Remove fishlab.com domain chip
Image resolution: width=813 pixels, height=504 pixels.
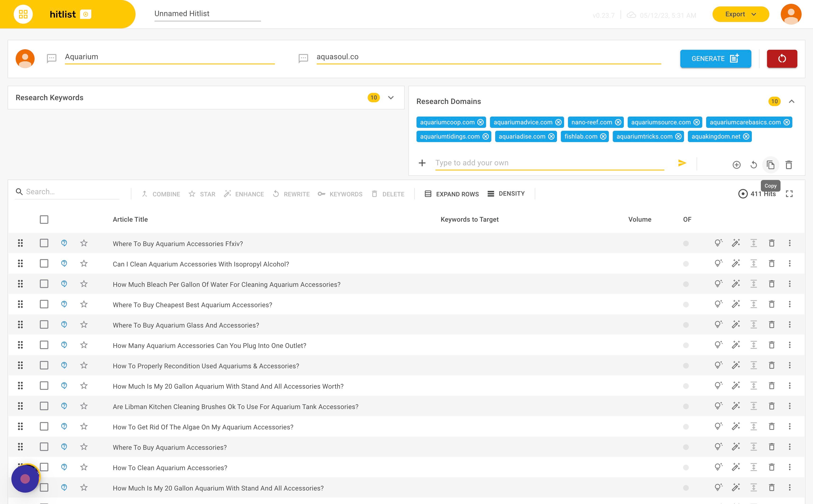[x=603, y=136]
